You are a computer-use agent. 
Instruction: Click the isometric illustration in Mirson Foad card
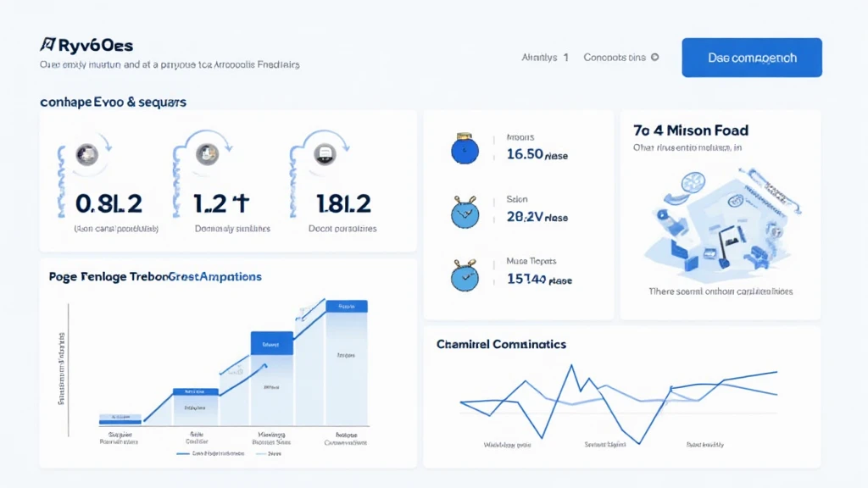tap(721, 222)
